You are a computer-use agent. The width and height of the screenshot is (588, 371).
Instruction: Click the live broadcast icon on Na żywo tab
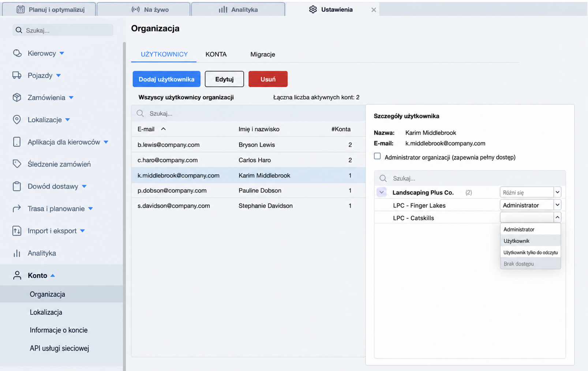click(x=135, y=10)
